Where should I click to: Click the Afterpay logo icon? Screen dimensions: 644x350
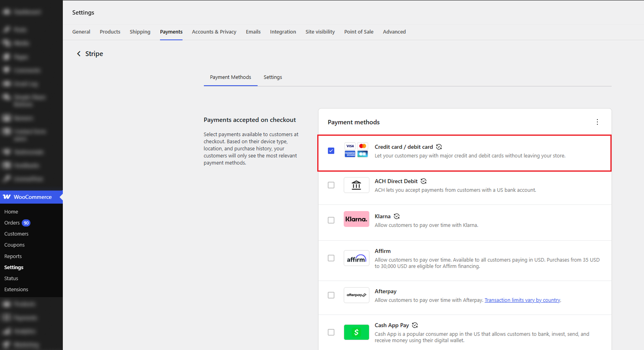coord(356,295)
